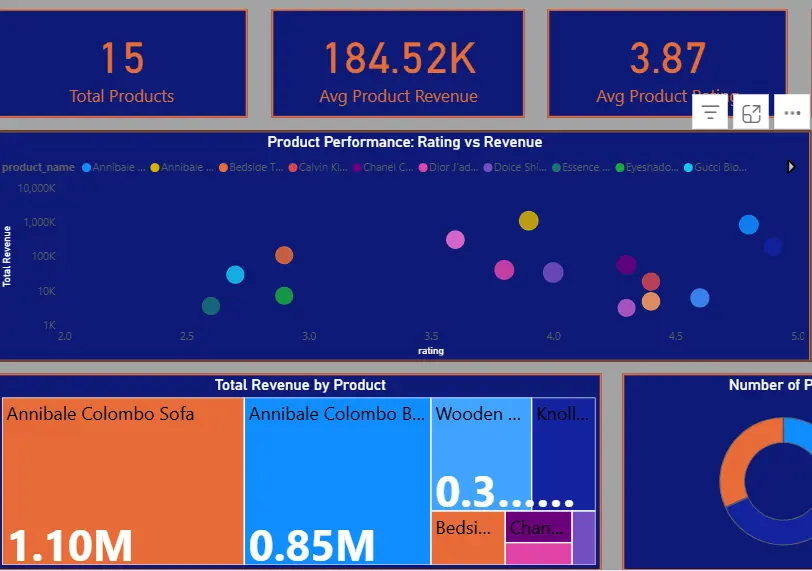Click the bright blue scatter point near rating 4.8

point(748,225)
